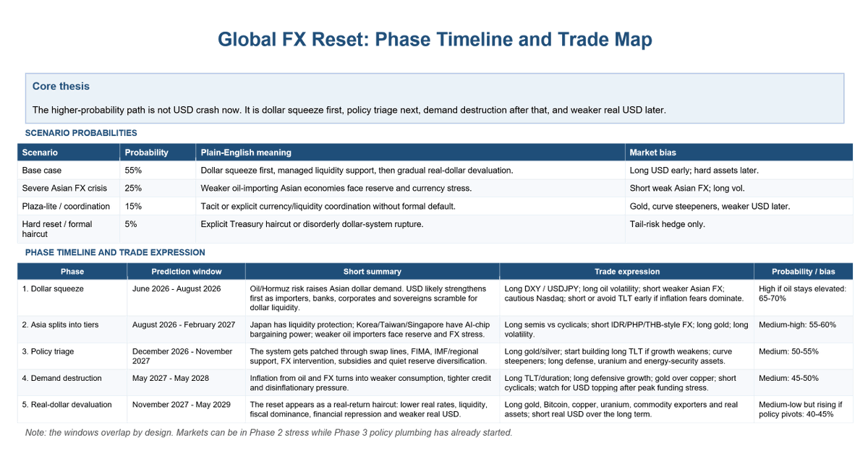
Task: Click the 'Medium: 50-55%' cell
Action: (804, 356)
